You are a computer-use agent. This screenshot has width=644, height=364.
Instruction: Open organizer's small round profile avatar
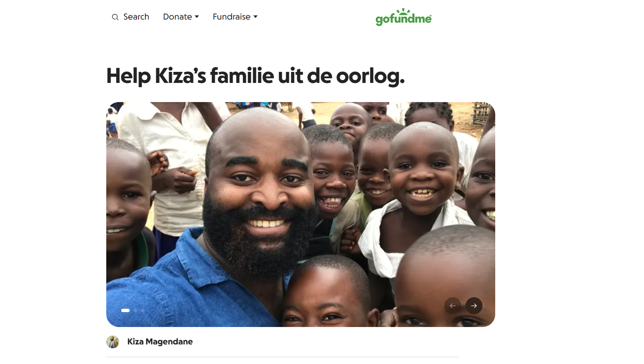click(113, 342)
